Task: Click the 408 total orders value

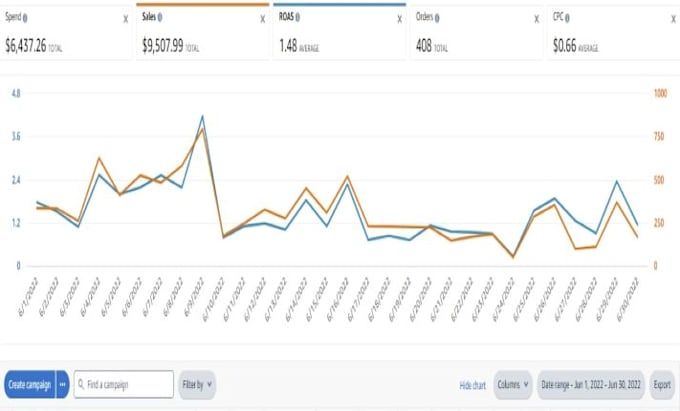Action: (424, 46)
